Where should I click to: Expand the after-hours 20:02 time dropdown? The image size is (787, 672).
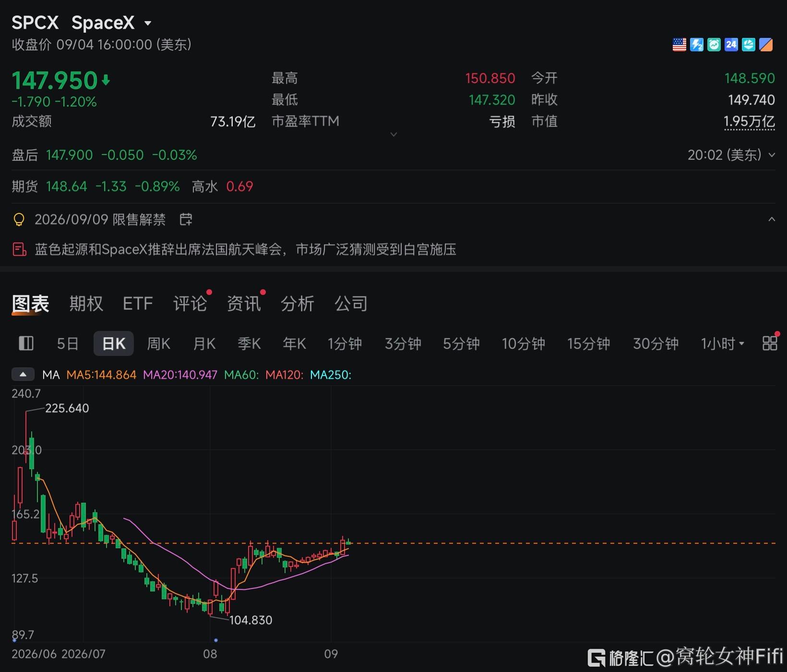click(772, 155)
